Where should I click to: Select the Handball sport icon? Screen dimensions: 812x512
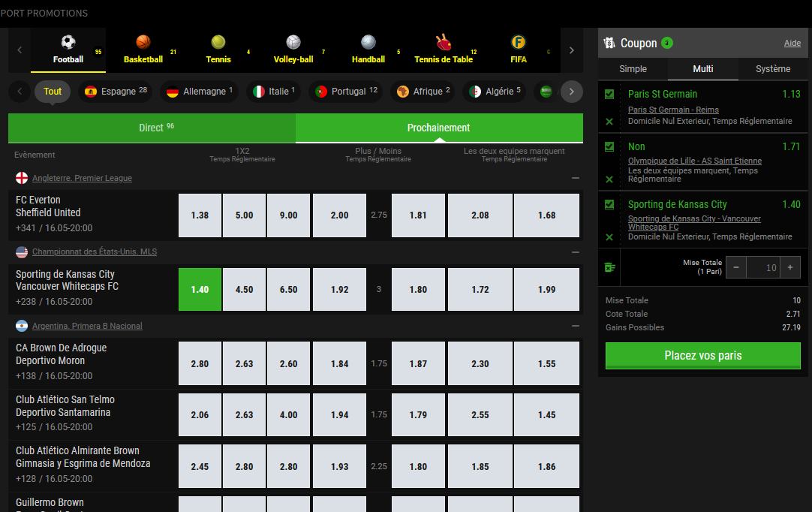[368, 43]
